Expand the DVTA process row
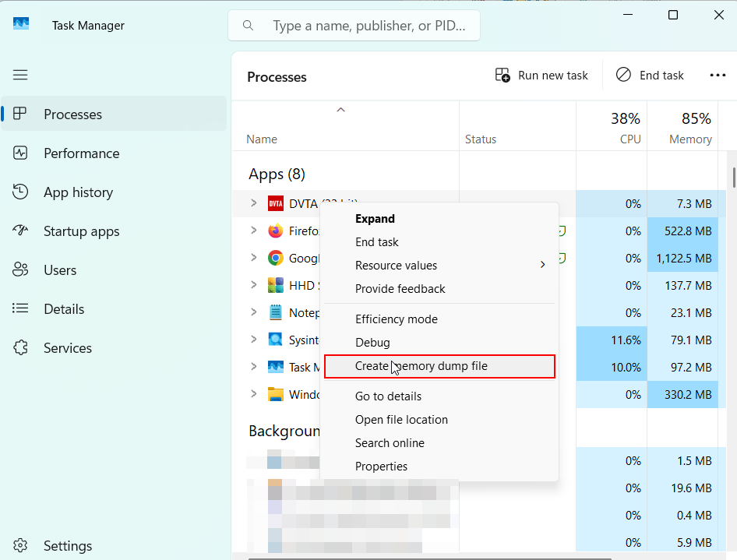Viewport: 737px width, 560px height. pos(253,204)
